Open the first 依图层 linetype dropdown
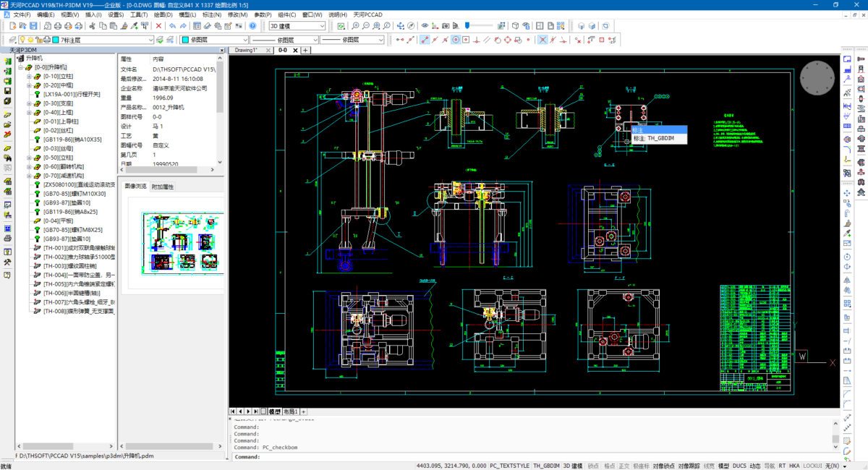The image size is (868, 470). pyautogui.click(x=284, y=40)
